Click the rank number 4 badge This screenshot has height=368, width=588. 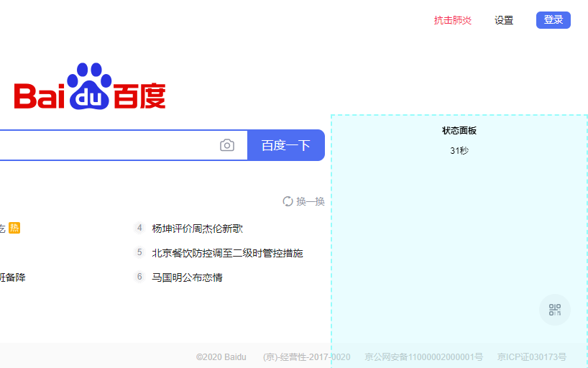click(139, 228)
